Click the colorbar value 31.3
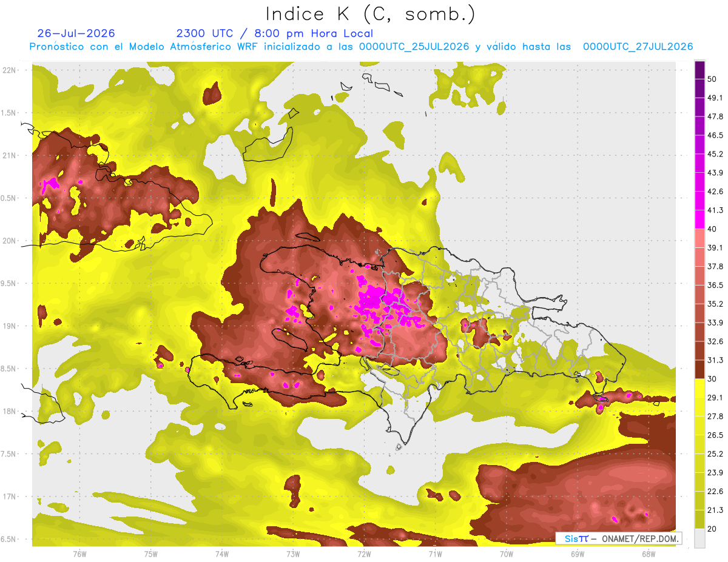This screenshot has height=562, width=728. click(715, 360)
